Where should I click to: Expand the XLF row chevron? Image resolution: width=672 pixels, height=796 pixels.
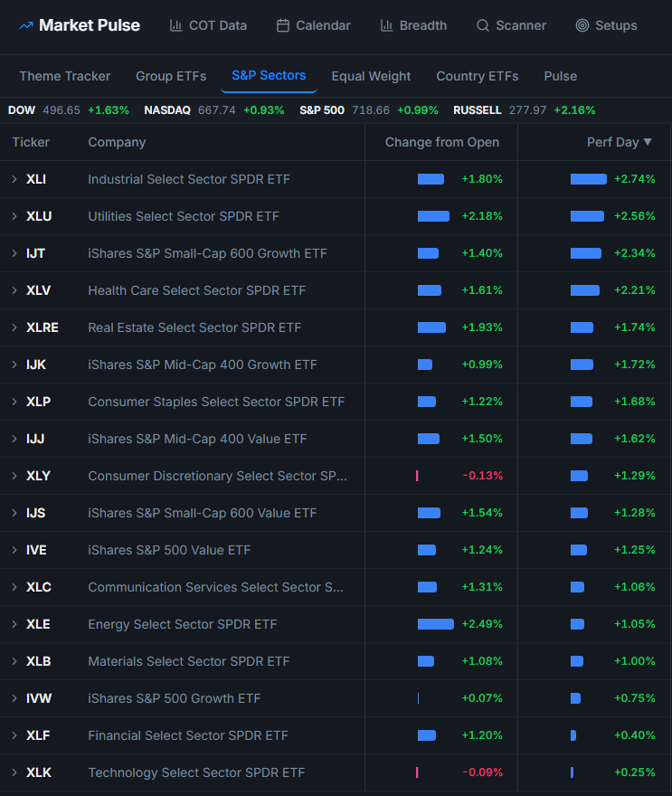point(14,735)
